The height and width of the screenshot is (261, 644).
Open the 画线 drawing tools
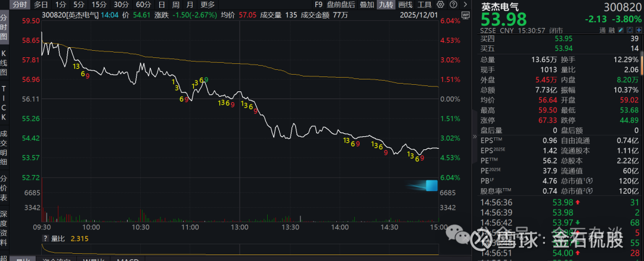[405, 5]
